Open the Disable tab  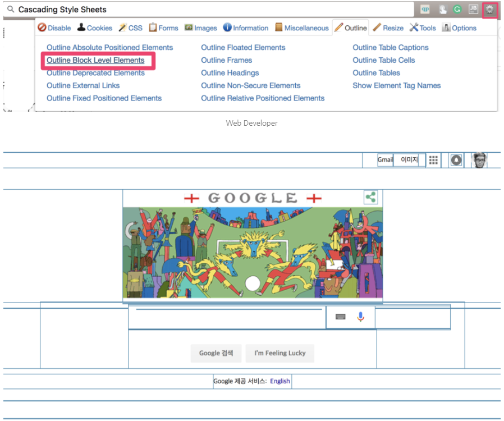[x=54, y=28]
